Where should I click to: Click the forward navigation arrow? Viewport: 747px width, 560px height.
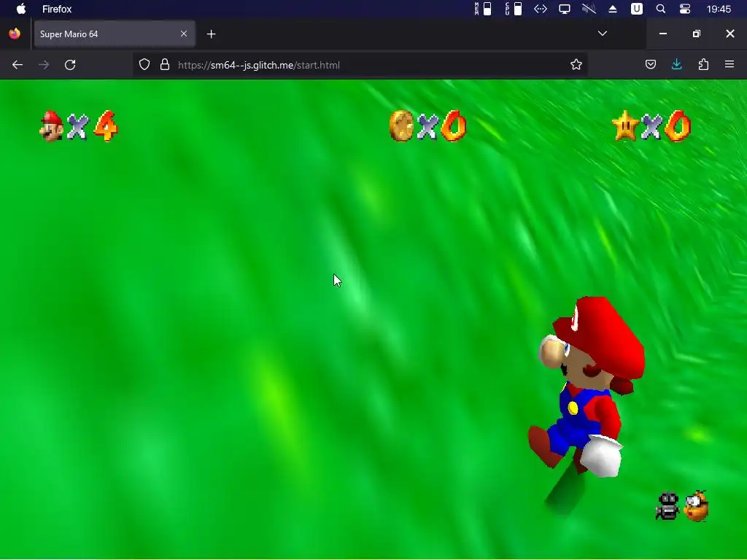point(44,65)
